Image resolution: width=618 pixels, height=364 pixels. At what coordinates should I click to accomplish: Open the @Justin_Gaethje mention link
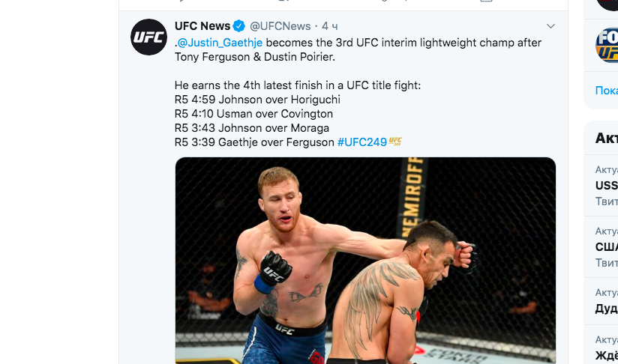coord(220,43)
